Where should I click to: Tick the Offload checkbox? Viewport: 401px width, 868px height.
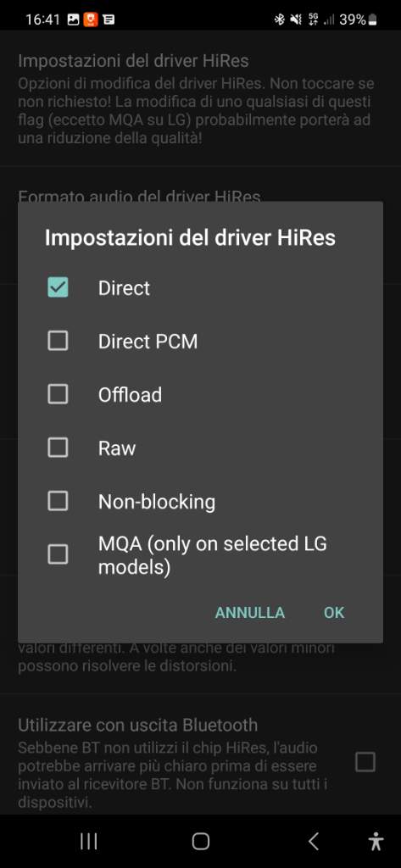tap(58, 394)
